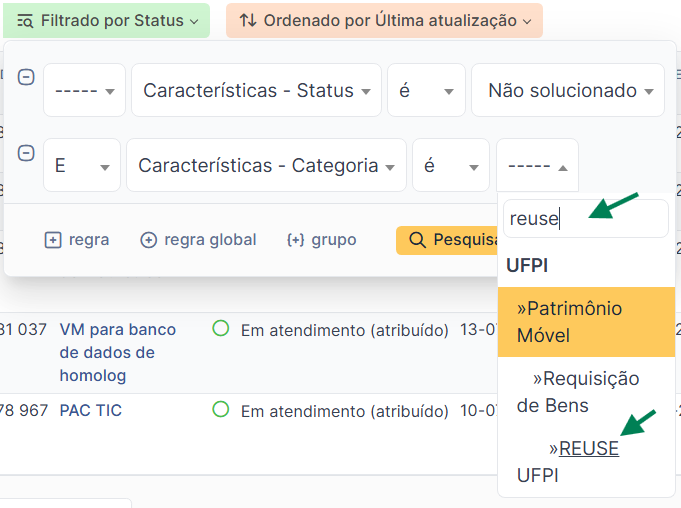Screen dimensions: 681x508
Task: Change the E logical operator dropdown
Action: tap(82, 165)
